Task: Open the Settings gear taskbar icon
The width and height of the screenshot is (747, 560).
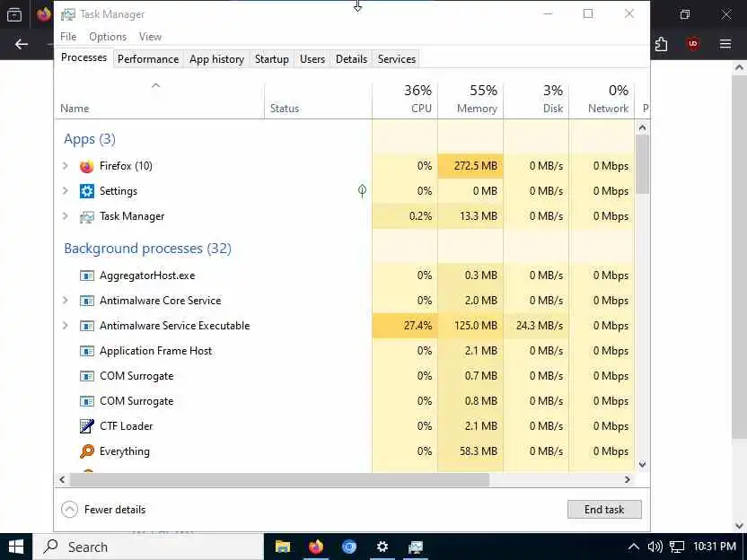Action: coord(382,547)
